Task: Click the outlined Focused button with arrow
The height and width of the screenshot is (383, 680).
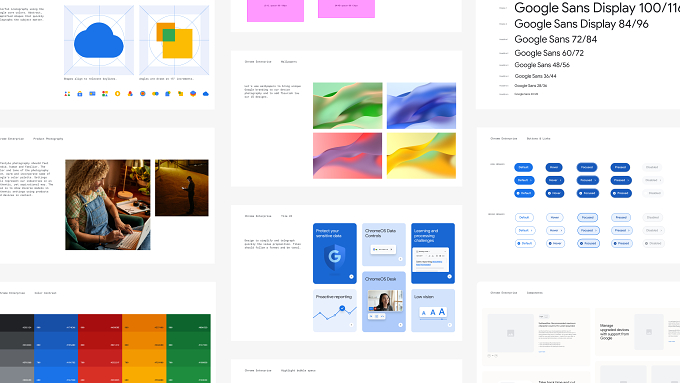Action: [588, 230]
